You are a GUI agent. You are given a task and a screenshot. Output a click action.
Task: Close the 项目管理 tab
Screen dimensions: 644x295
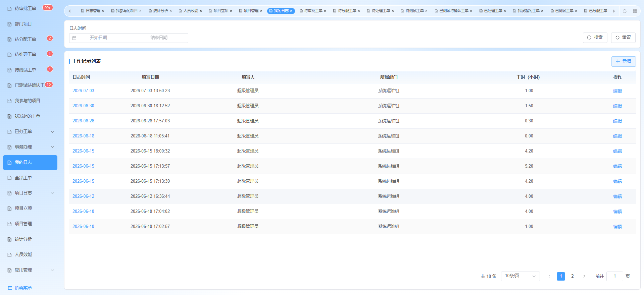[261, 11]
